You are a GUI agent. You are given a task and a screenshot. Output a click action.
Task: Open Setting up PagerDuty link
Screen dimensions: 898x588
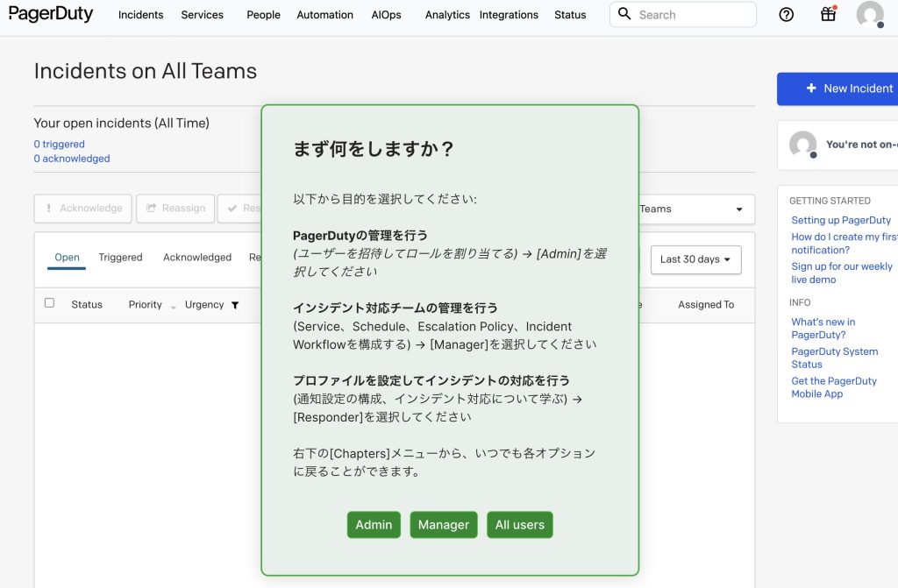point(841,221)
